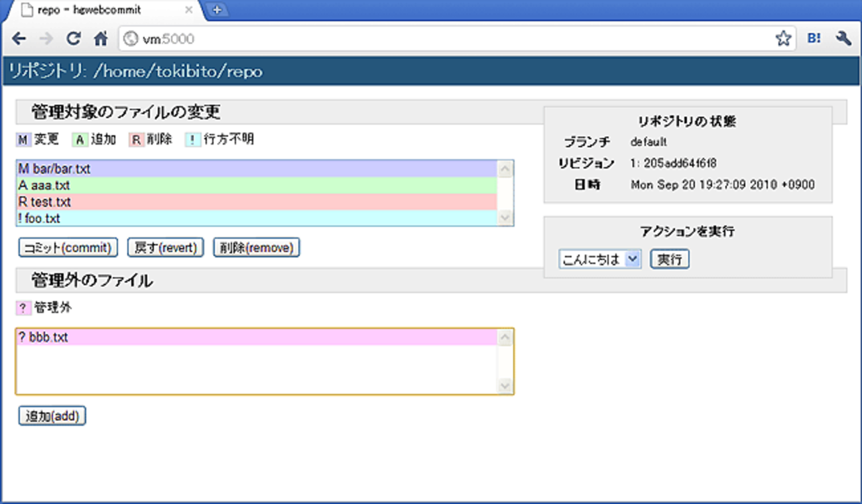Click the 管理外のファイル heading

coord(92,281)
